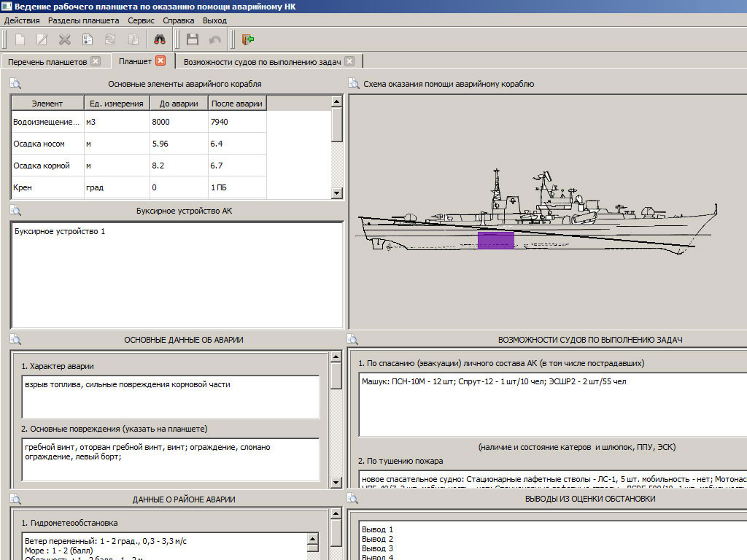Click the purple damage area on ship diagram

click(x=496, y=241)
